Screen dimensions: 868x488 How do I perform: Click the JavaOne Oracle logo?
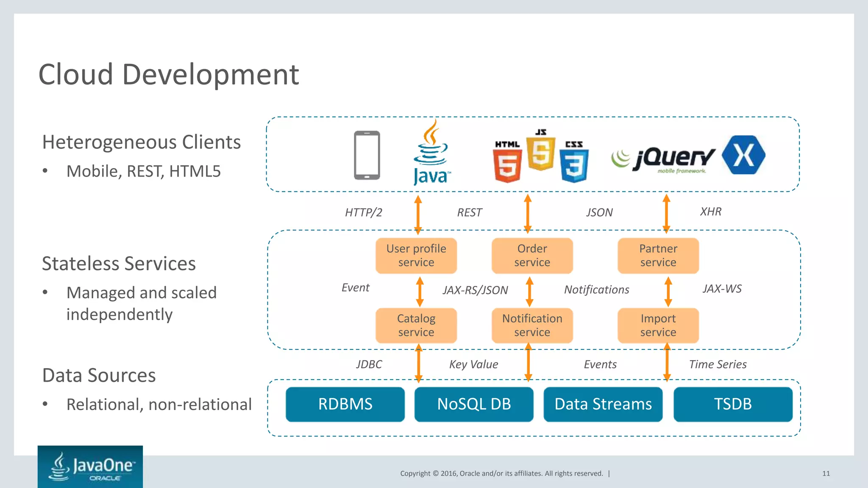point(90,466)
